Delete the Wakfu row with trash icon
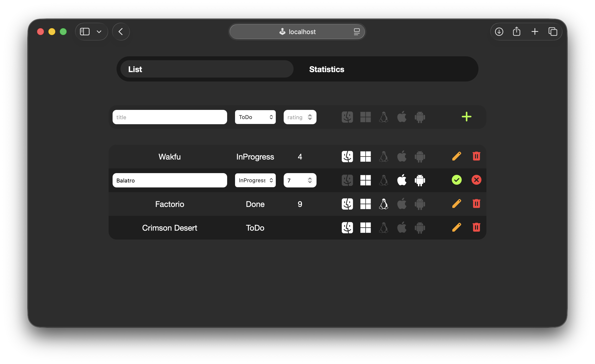The height and width of the screenshot is (364, 595). click(x=476, y=156)
